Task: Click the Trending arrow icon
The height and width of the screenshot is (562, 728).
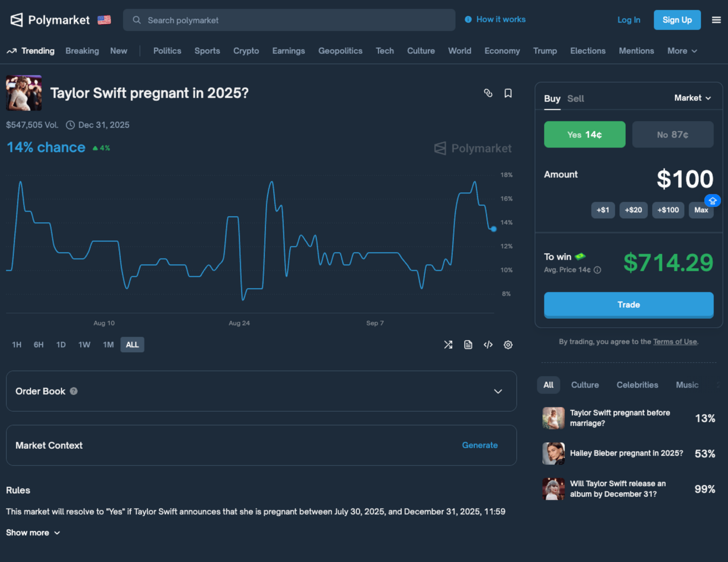Action: (11, 51)
